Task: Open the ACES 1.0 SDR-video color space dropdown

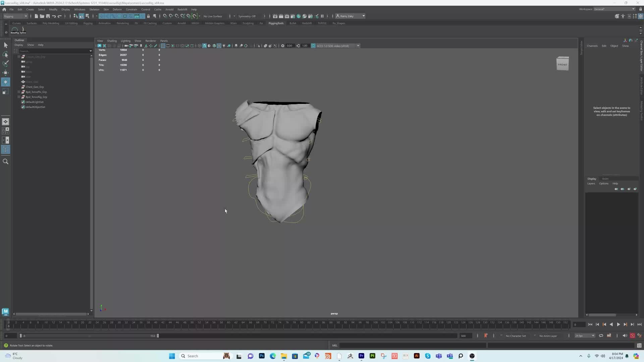Action: [358, 46]
